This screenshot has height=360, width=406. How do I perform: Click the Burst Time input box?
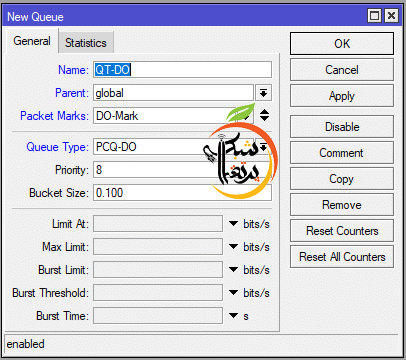[158, 316]
